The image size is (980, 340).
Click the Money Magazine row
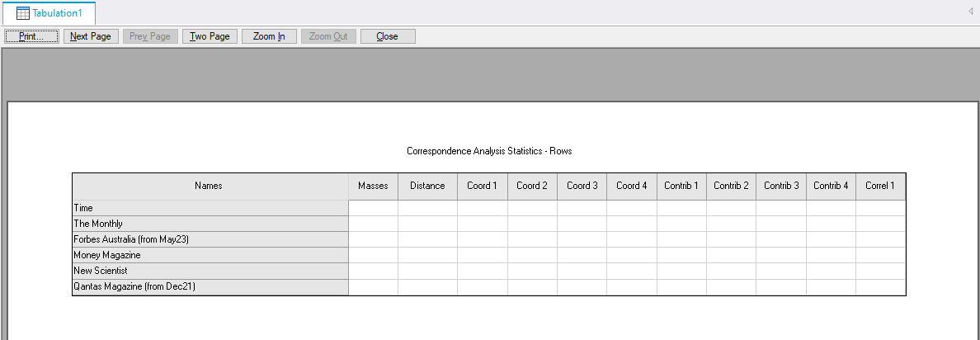(107, 255)
